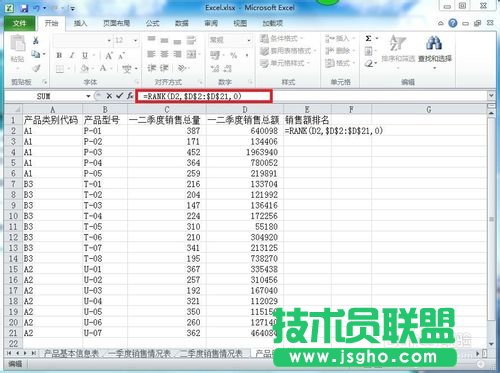Viewport: 500px width, 373px height.
Task: Click the Format Painter brush icon
Action: (36, 69)
